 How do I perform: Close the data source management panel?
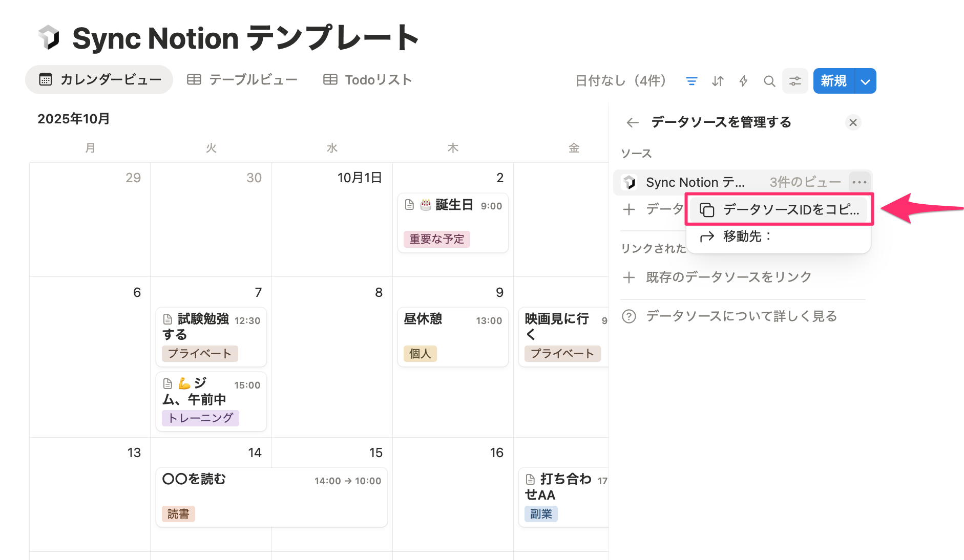point(853,122)
